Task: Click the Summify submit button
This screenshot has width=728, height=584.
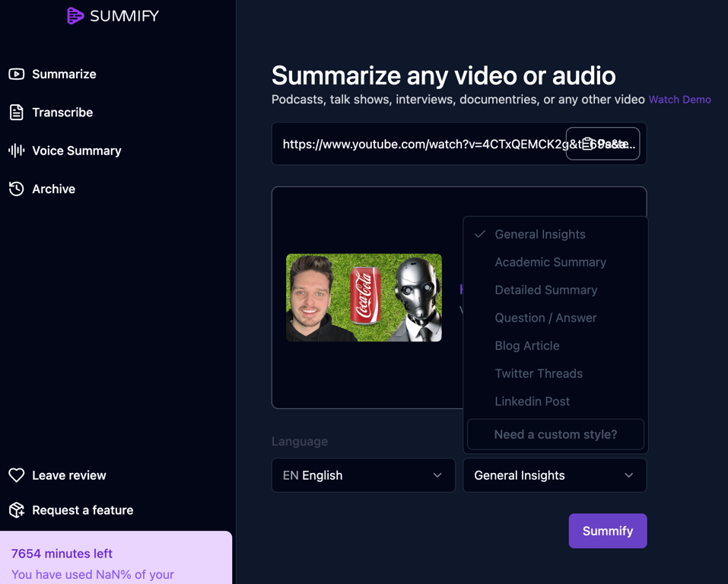Action: click(608, 531)
